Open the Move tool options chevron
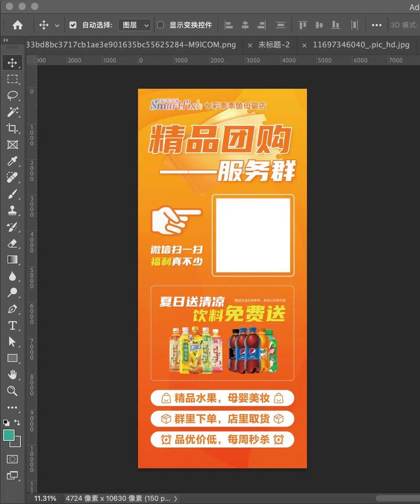The width and height of the screenshot is (420, 504). [57, 25]
